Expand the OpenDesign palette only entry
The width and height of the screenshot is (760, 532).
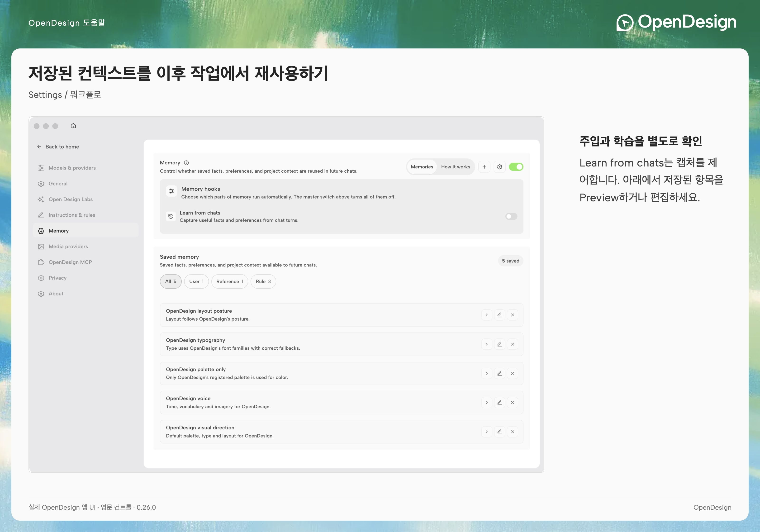[x=487, y=373]
